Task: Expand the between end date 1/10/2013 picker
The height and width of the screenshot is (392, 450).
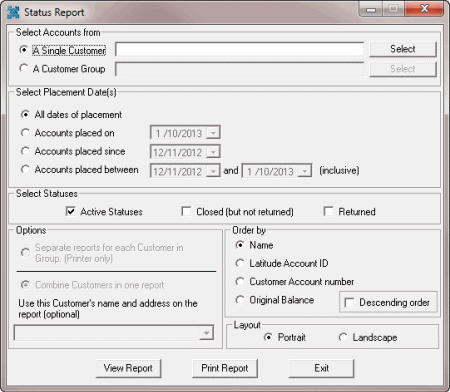Action: (x=304, y=171)
